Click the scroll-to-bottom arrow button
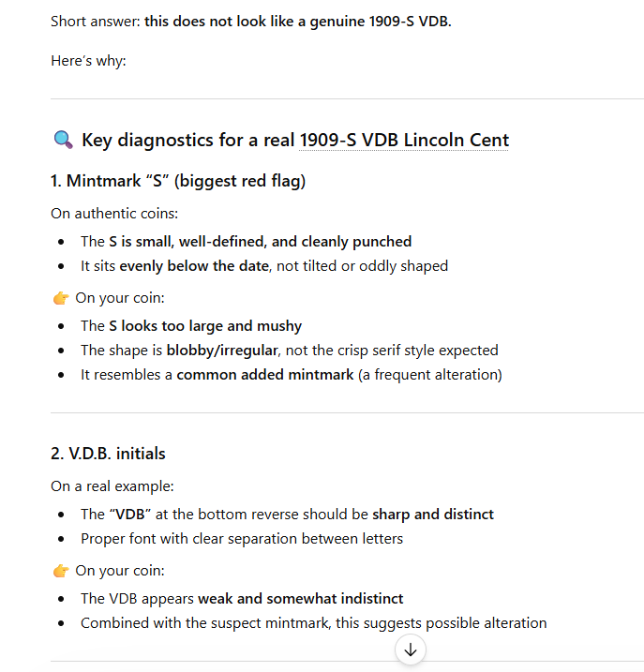 click(411, 649)
